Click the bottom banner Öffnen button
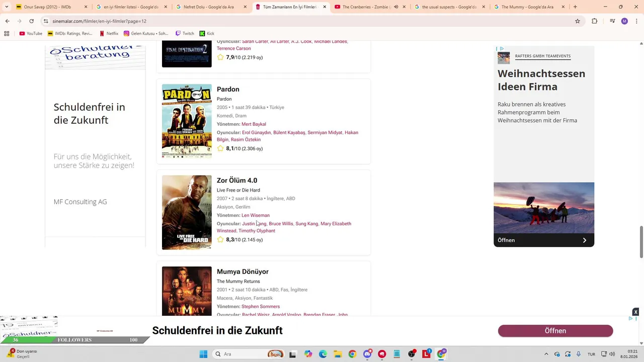The width and height of the screenshot is (644, 362). (x=555, y=331)
